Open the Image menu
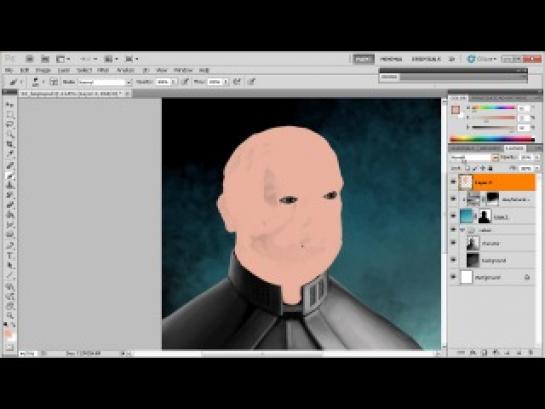The image size is (545, 409). [x=43, y=70]
